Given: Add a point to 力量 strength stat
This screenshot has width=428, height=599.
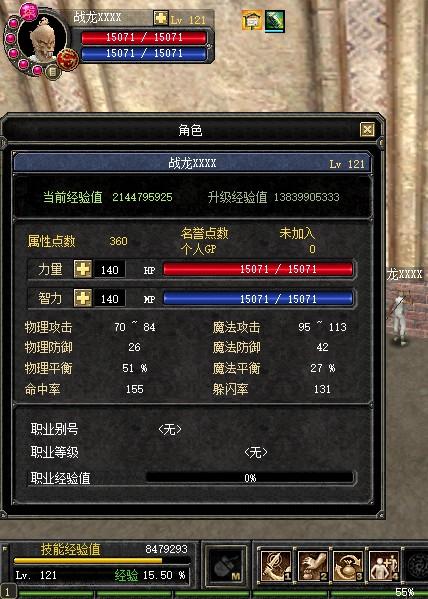Looking at the screenshot, I should point(83,269).
